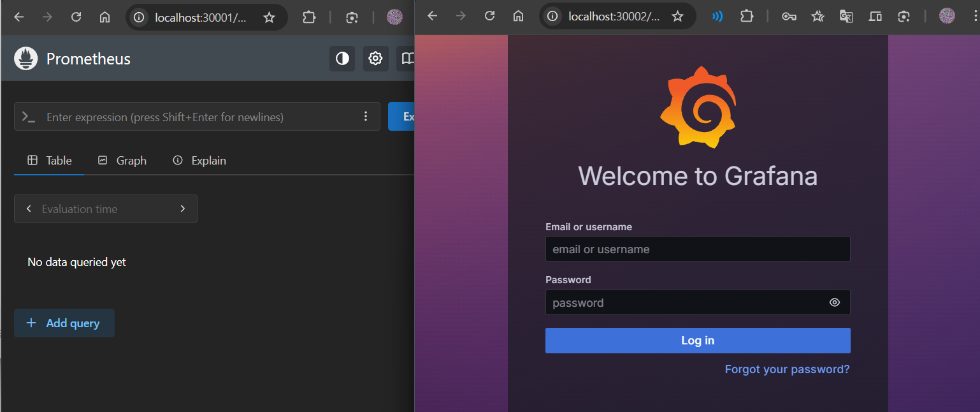Click the 'Welcome to Grafana' heading

pyautogui.click(x=698, y=176)
